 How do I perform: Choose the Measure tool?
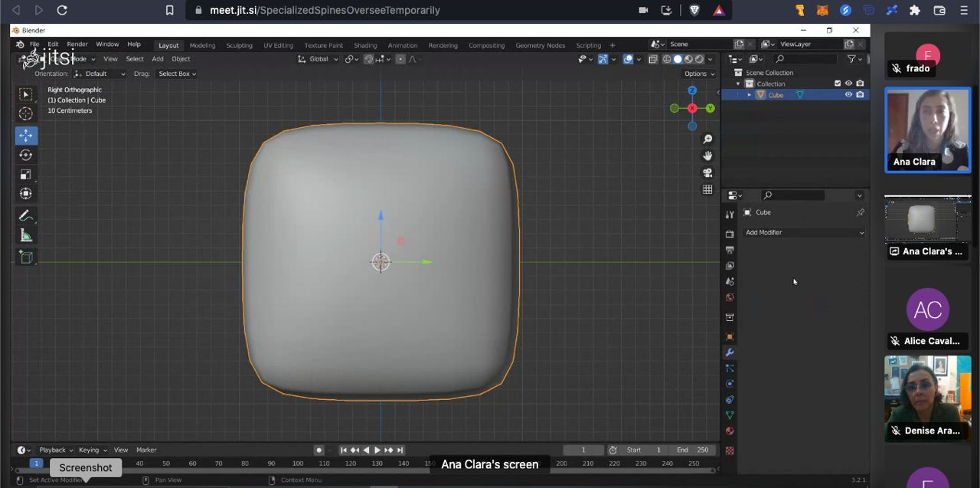[25, 235]
